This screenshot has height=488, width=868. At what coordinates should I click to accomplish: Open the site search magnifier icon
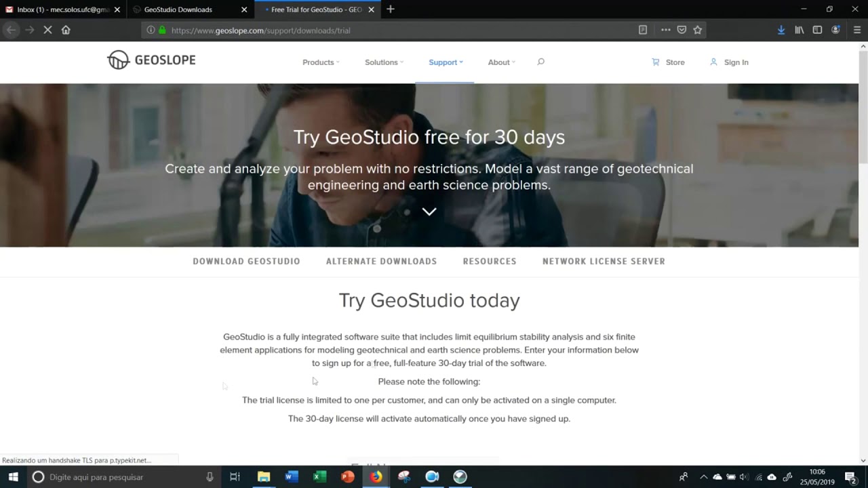(540, 62)
